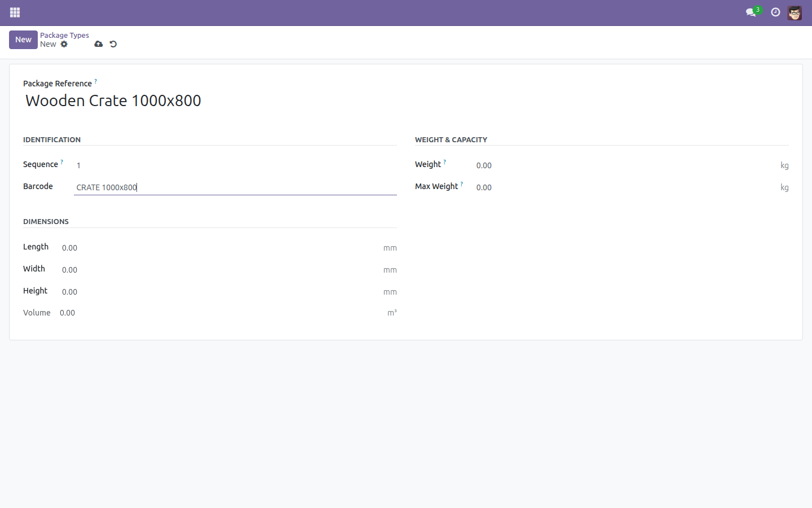Focus the Sequence input field
The width and height of the screenshot is (812, 508).
235,165
